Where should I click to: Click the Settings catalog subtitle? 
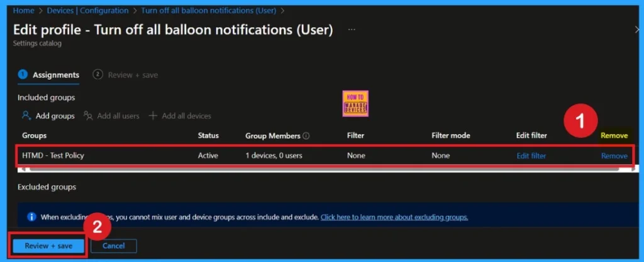pos(37,43)
